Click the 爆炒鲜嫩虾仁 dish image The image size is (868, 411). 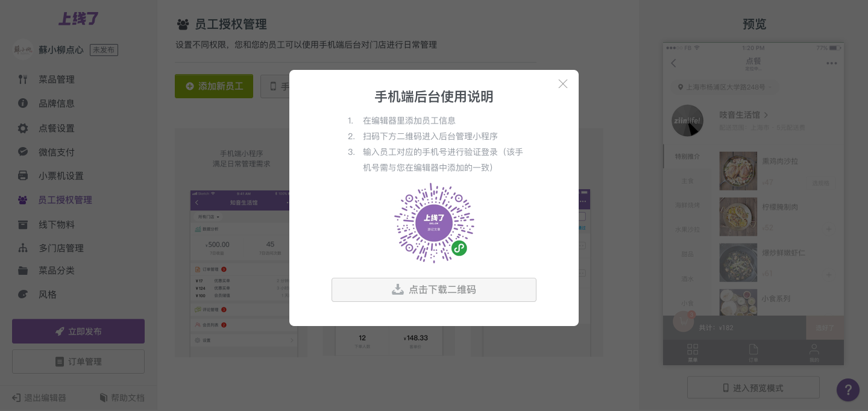click(x=738, y=263)
